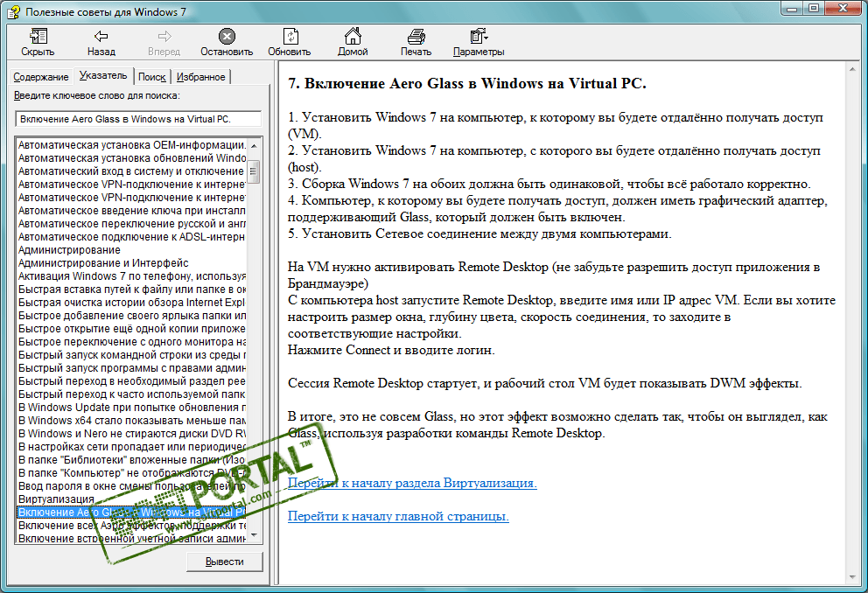This screenshot has width=868, height=593.
Task: Follow link to главной страницы start
Action: click(x=398, y=516)
